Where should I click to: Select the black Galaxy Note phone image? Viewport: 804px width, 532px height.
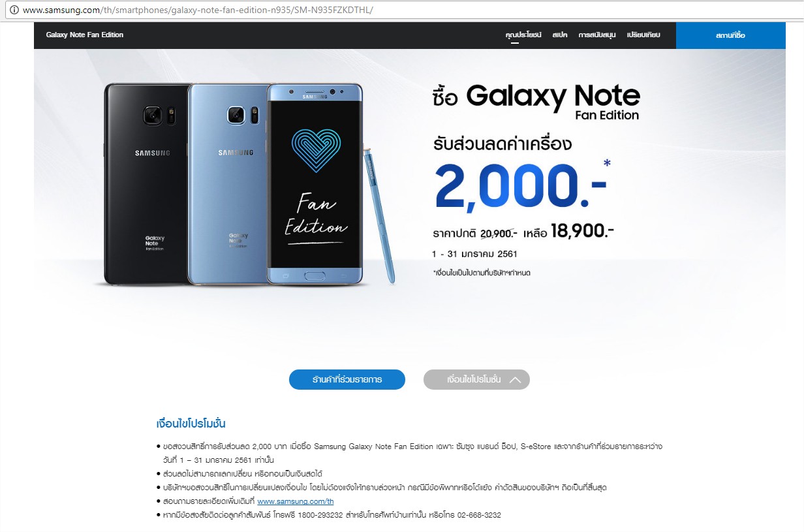pyautogui.click(x=147, y=183)
